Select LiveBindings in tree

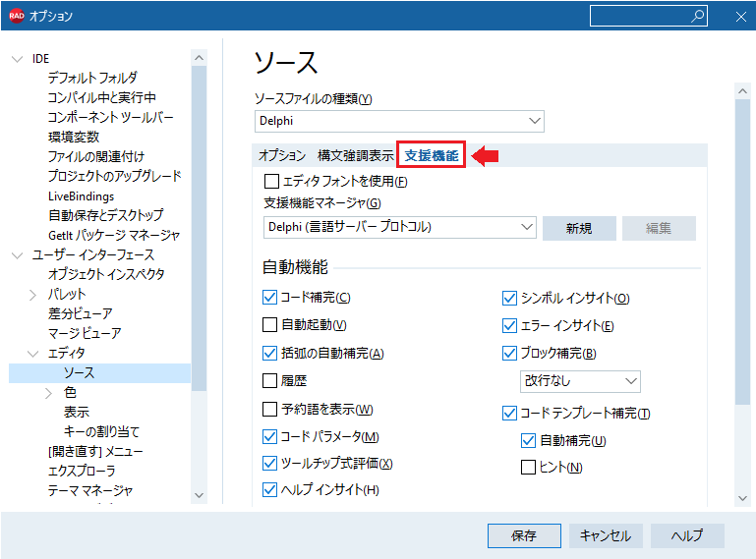click(x=81, y=196)
